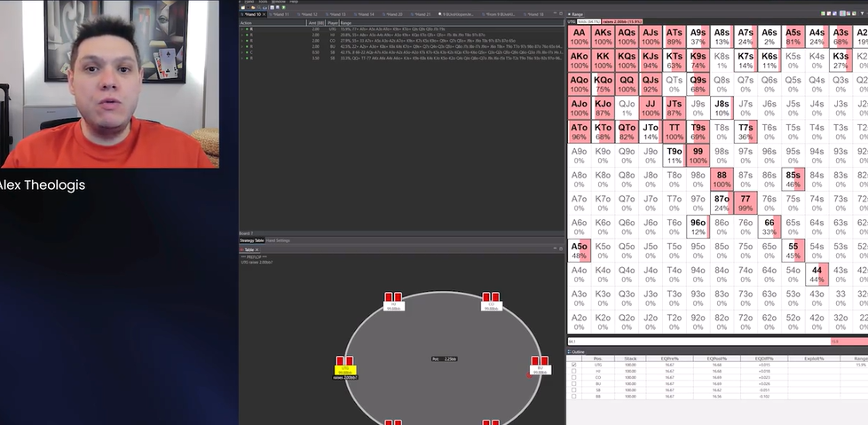
Task: Select the A5s 81% hand cell
Action: pyautogui.click(x=793, y=37)
